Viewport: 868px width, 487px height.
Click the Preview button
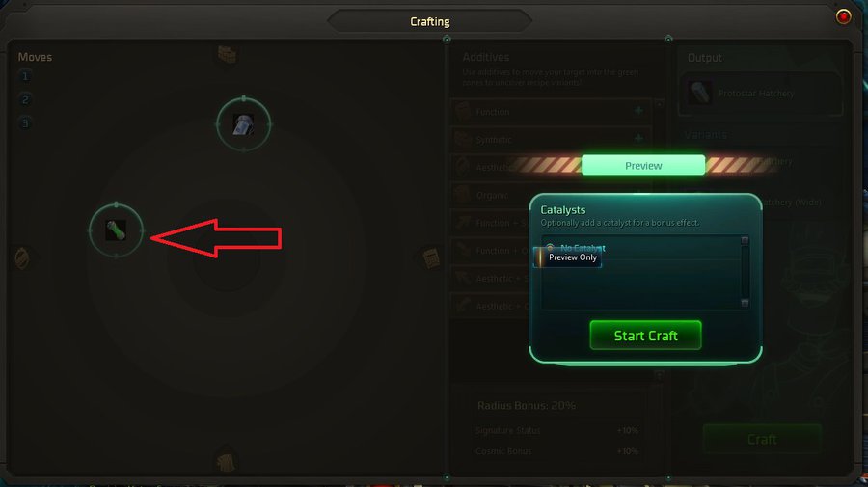point(643,166)
